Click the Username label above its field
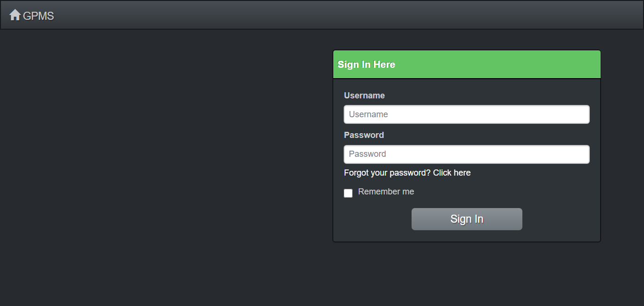This screenshot has width=644, height=306. coord(364,95)
